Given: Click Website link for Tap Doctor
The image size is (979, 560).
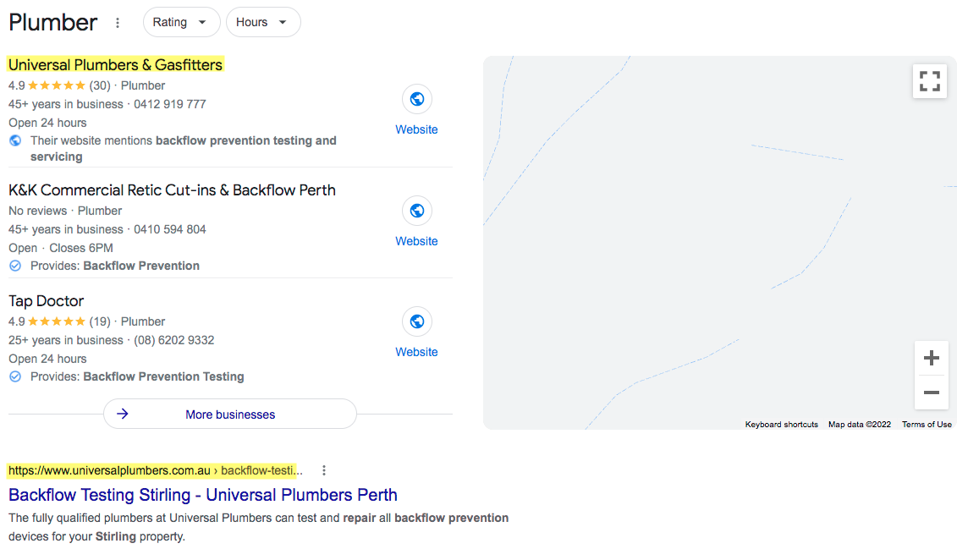Looking at the screenshot, I should point(416,352).
